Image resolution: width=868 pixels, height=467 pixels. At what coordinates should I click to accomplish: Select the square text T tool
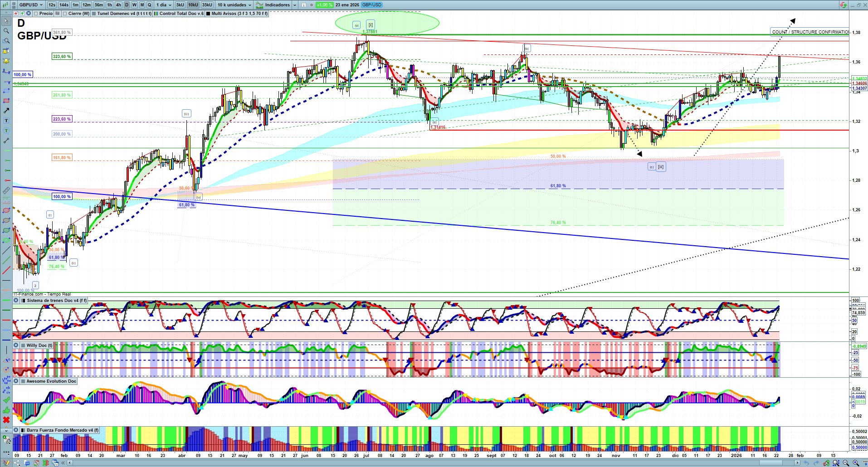pyautogui.click(x=6, y=121)
